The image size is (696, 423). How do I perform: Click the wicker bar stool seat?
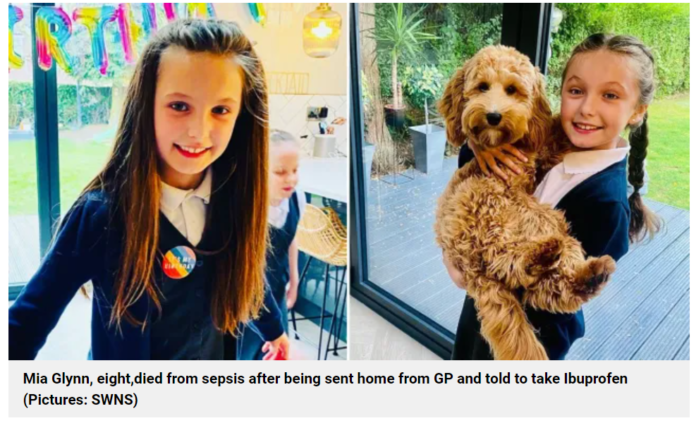pyautogui.click(x=321, y=234)
